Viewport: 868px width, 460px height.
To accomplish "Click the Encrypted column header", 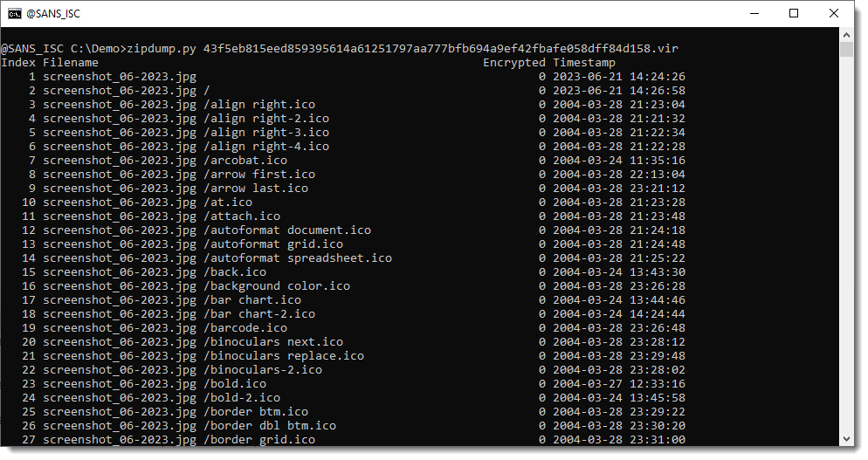I will point(514,63).
